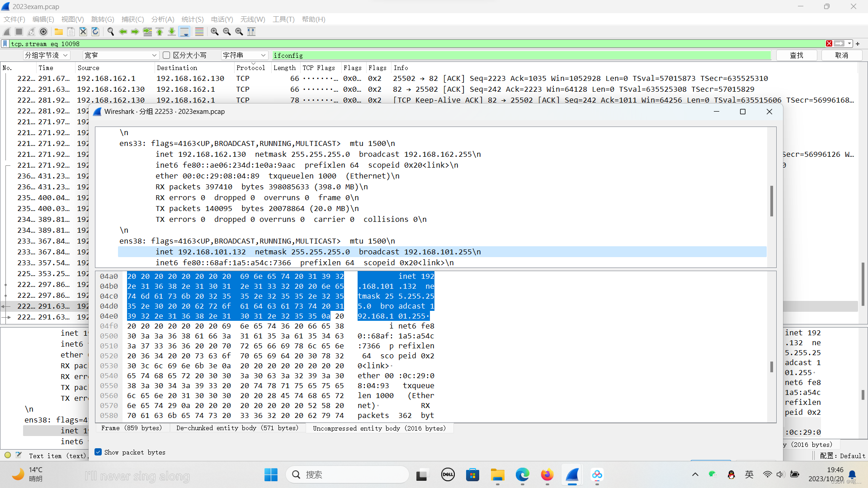Click the 查找 find button
Viewport: 868px width, 488px height.
coord(796,55)
